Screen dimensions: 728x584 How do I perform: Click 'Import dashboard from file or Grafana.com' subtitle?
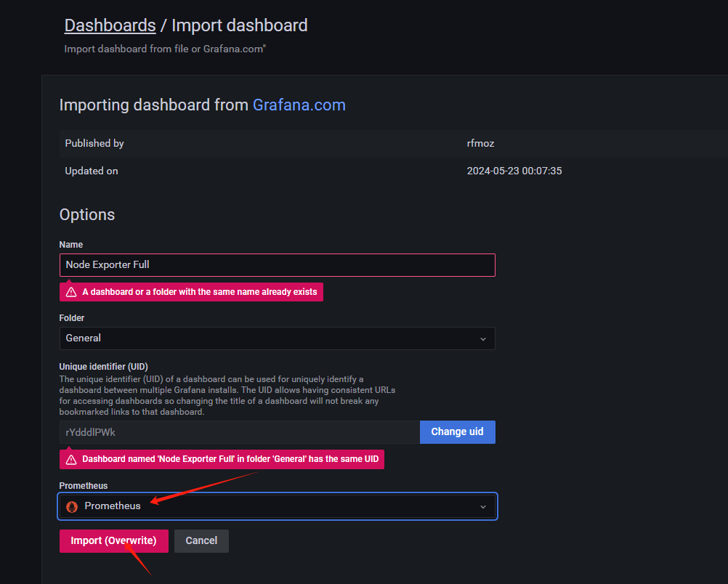point(165,49)
